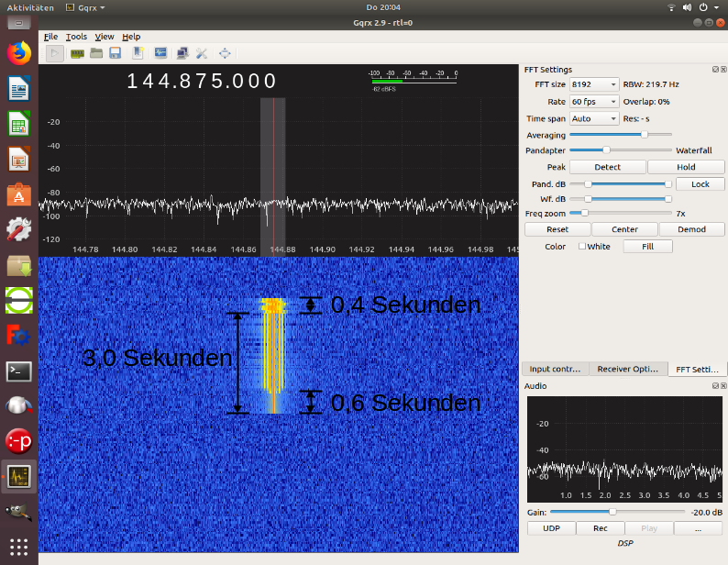Toggle the spectrum Fill option
Screen dimensions: 728x565
tap(647, 246)
